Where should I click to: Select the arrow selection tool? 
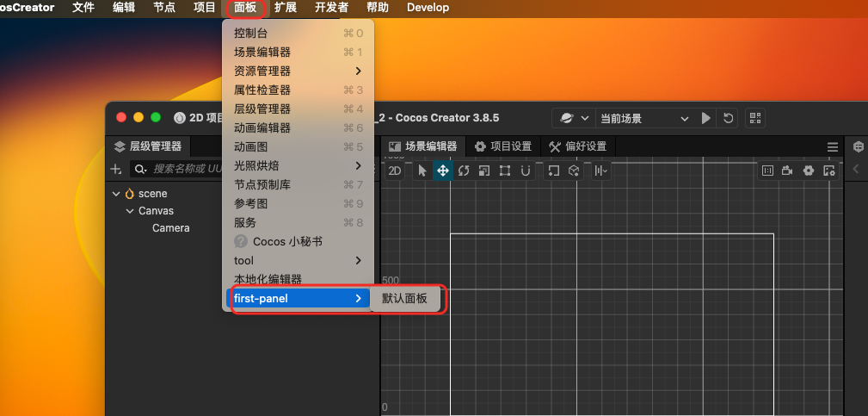point(422,171)
